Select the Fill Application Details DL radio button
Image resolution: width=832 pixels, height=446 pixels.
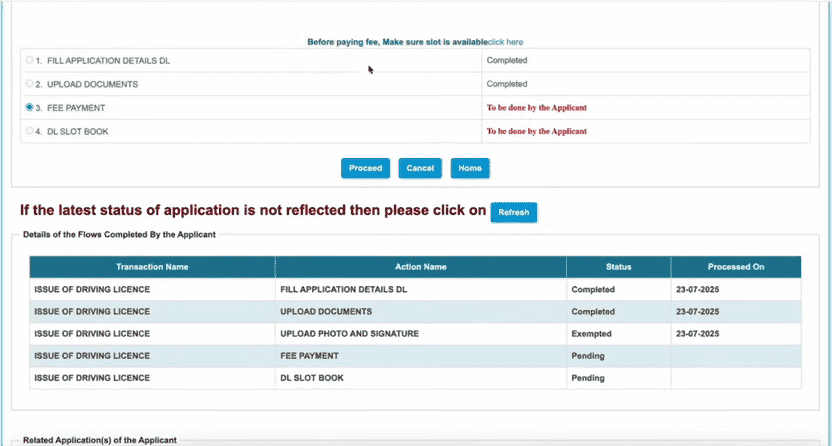[x=30, y=61]
